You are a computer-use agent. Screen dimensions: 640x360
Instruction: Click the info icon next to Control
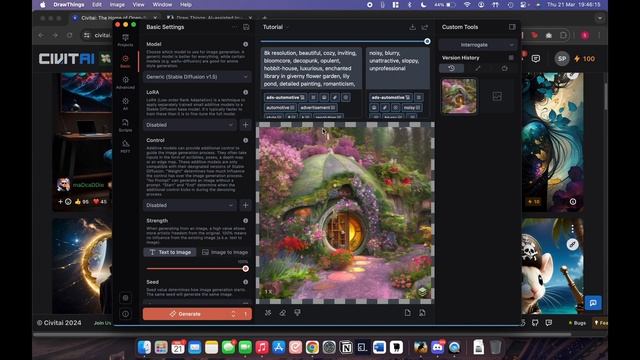[x=246, y=140]
